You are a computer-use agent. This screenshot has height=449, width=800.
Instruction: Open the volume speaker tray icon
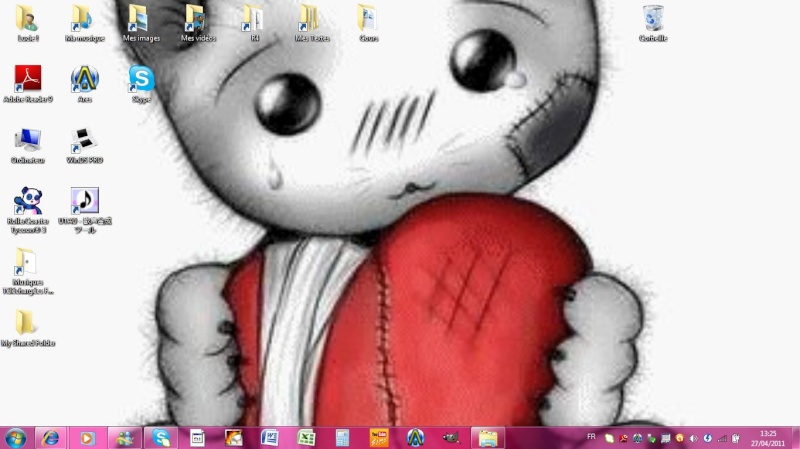coord(693,438)
